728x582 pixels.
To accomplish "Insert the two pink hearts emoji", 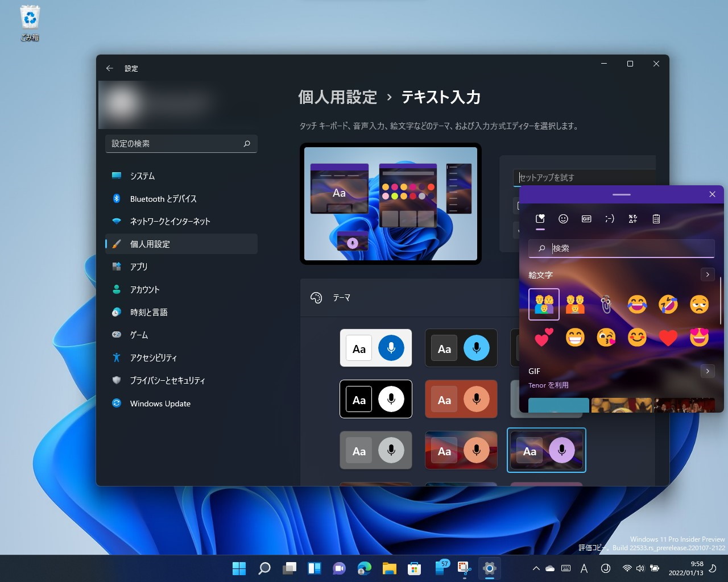I will tap(544, 338).
